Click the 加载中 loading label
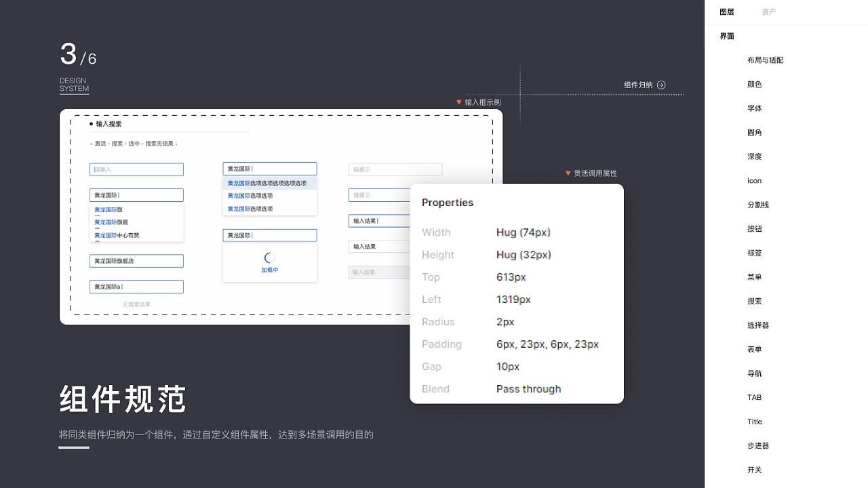Viewport: 868px width, 488px height. (x=270, y=270)
